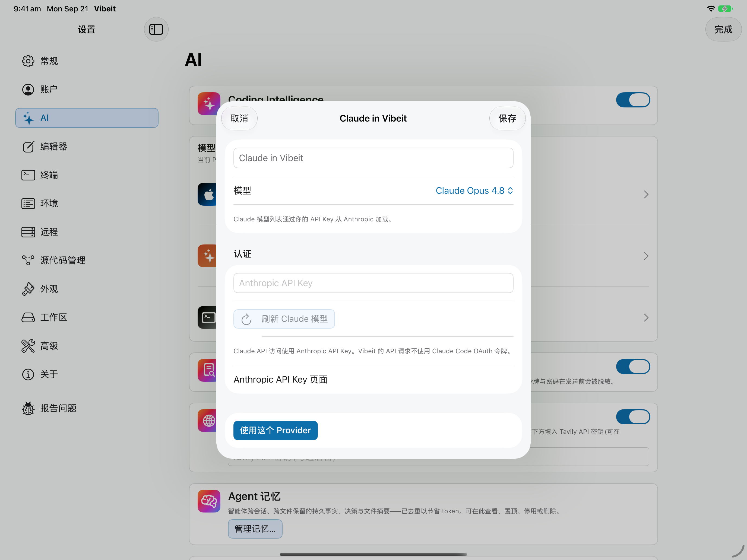
Task: Open 远程 remote settings
Action: coord(86,232)
